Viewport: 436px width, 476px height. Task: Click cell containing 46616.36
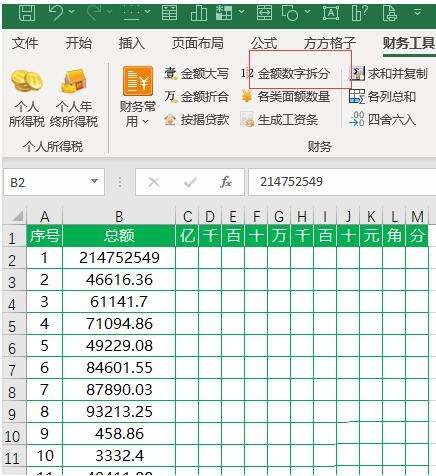click(119, 280)
